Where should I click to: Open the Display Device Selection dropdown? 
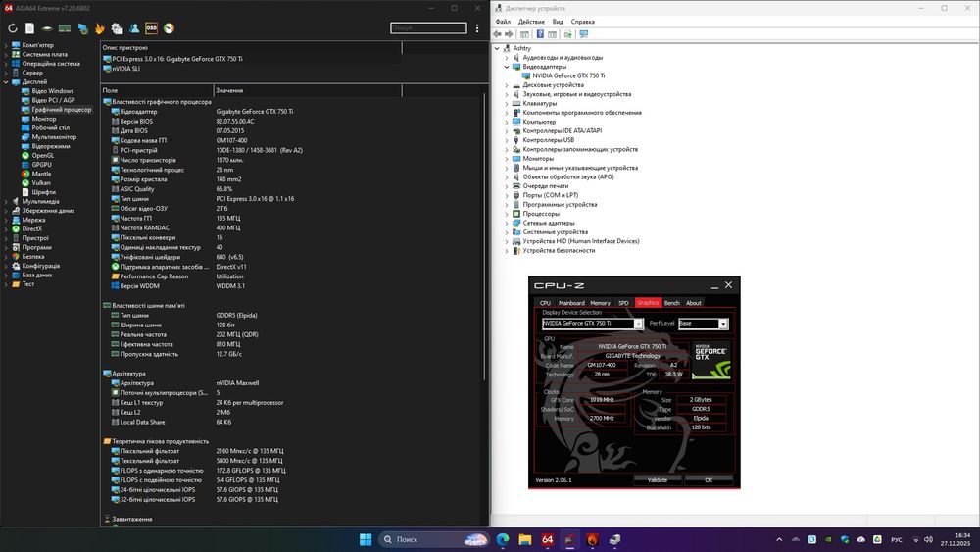tap(593, 324)
